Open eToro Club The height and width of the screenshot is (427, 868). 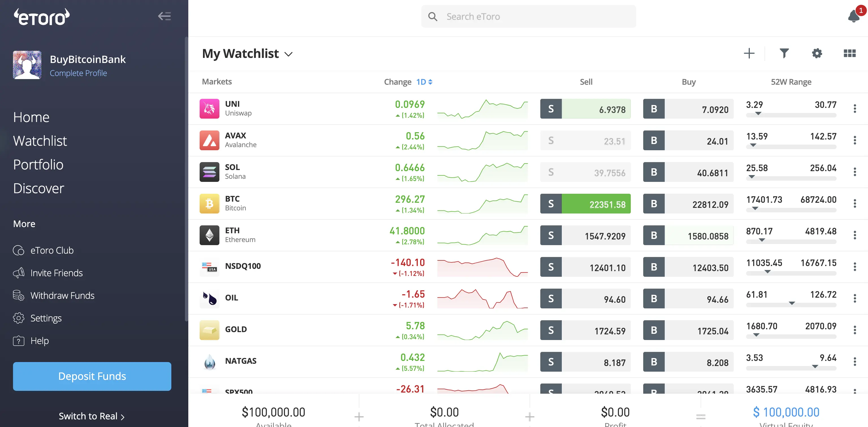tap(43, 250)
